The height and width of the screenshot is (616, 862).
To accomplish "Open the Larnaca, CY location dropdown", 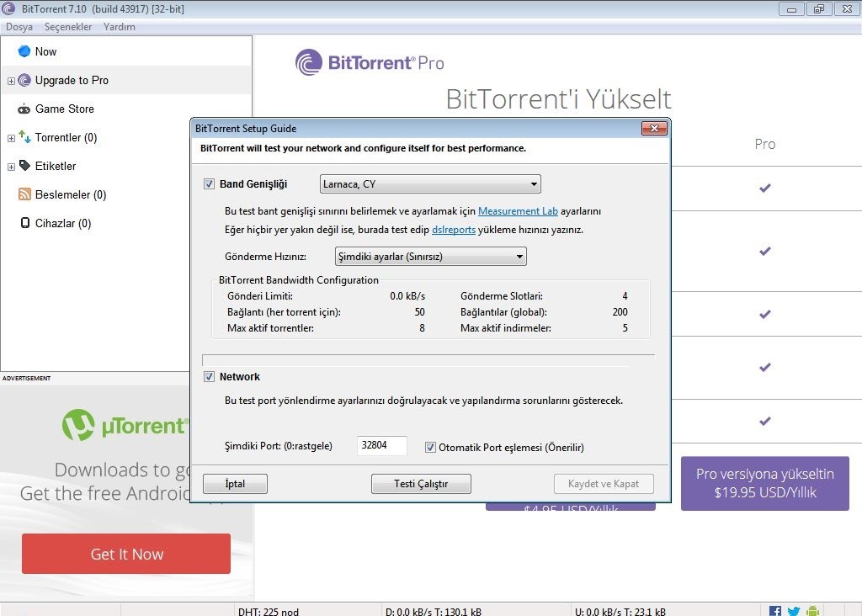I will [430, 184].
